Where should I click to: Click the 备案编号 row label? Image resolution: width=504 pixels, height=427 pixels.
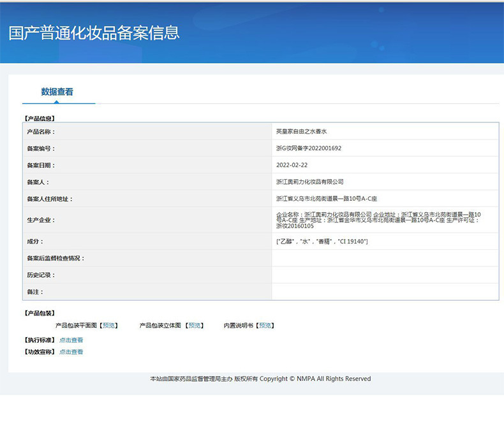(41, 148)
